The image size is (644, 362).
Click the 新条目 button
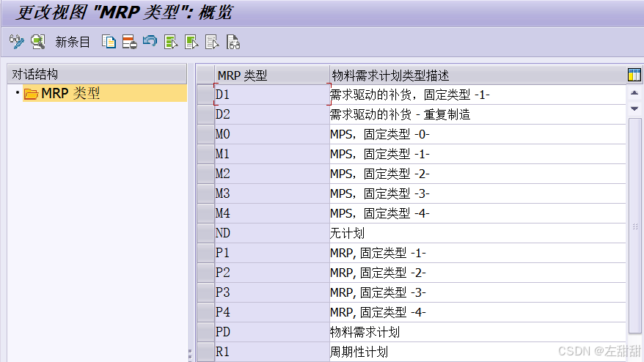point(73,42)
